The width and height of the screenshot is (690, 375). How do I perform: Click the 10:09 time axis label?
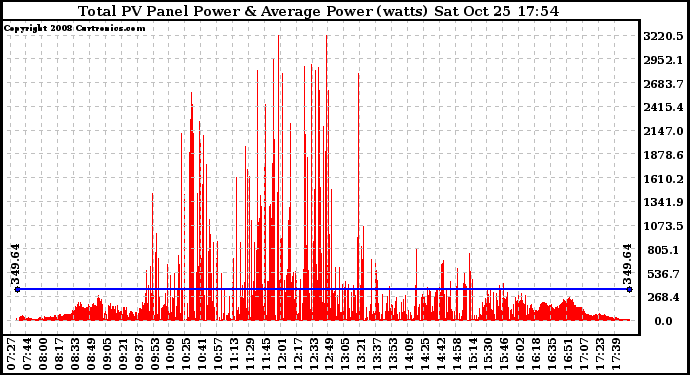tap(171, 354)
